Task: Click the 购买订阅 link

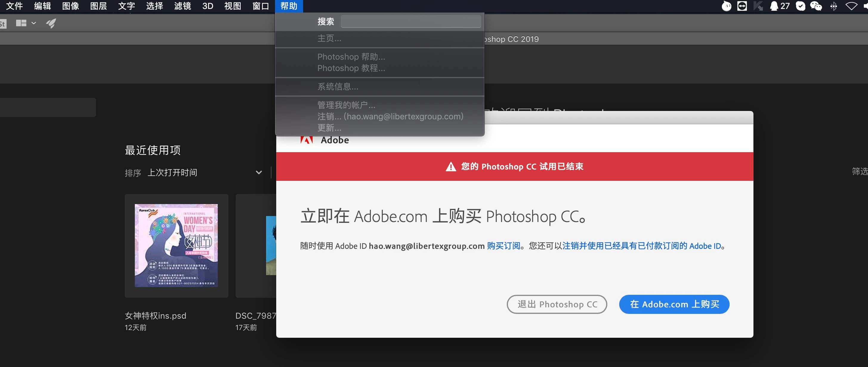Action: 503,246
